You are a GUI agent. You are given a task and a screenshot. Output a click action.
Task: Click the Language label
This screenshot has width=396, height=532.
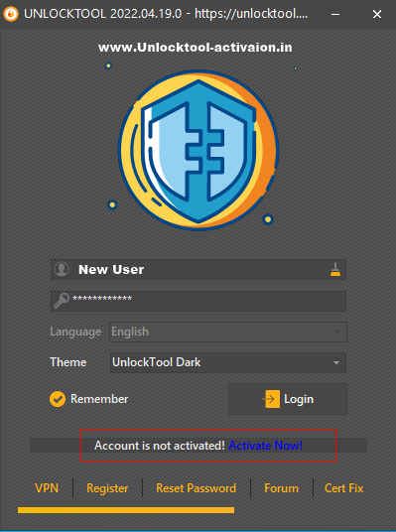point(75,332)
